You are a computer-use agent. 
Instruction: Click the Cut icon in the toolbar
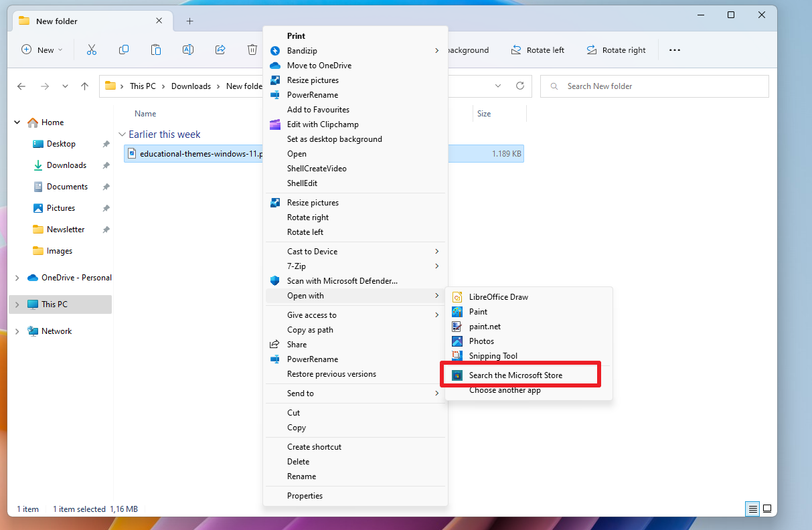click(x=92, y=50)
